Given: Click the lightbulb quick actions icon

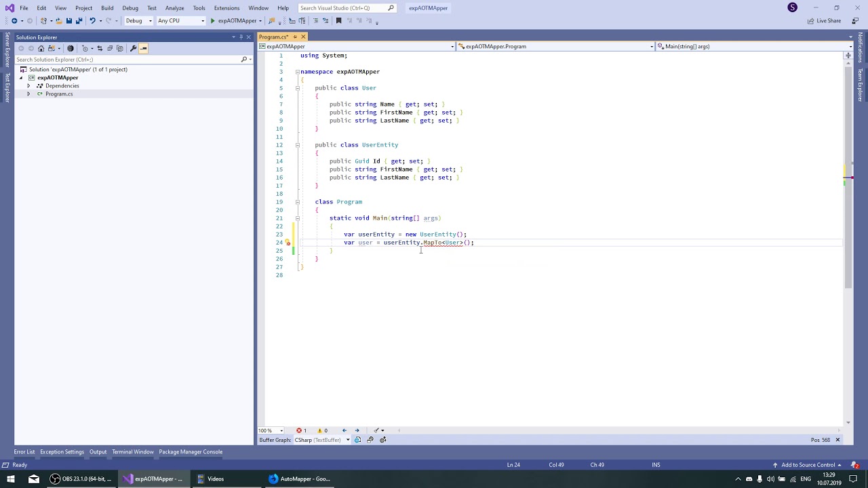Looking at the screenshot, I should (x=288, y=243).
